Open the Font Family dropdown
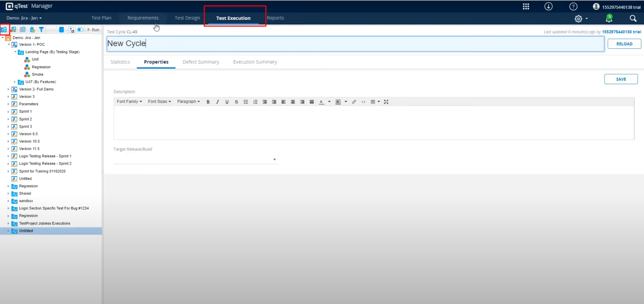 [x=129, y=101]
